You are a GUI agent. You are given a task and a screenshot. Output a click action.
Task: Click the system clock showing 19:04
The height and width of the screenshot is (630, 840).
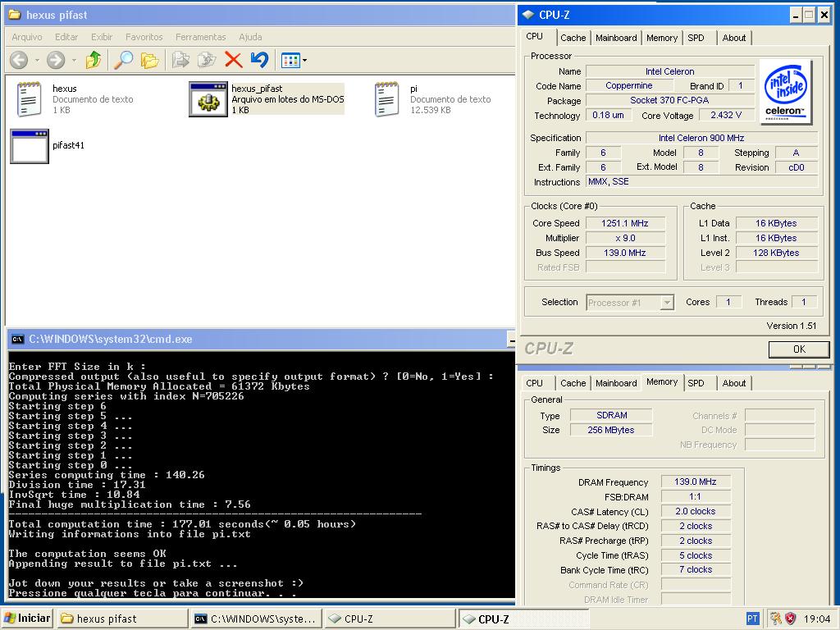(817, 619)
